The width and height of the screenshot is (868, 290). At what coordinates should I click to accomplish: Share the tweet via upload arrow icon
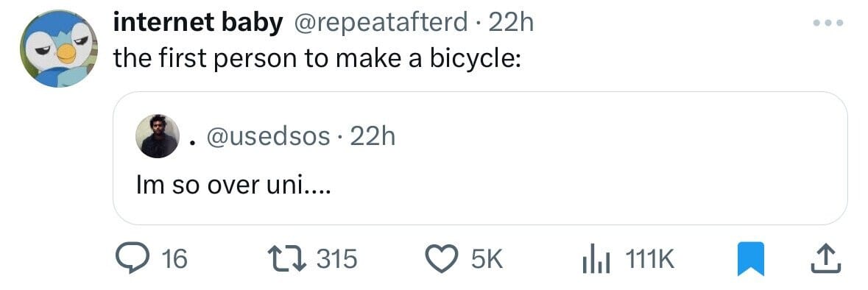826,259
